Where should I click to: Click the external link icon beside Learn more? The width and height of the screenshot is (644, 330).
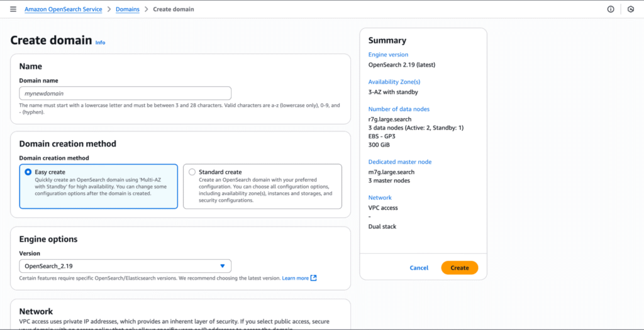314,278
